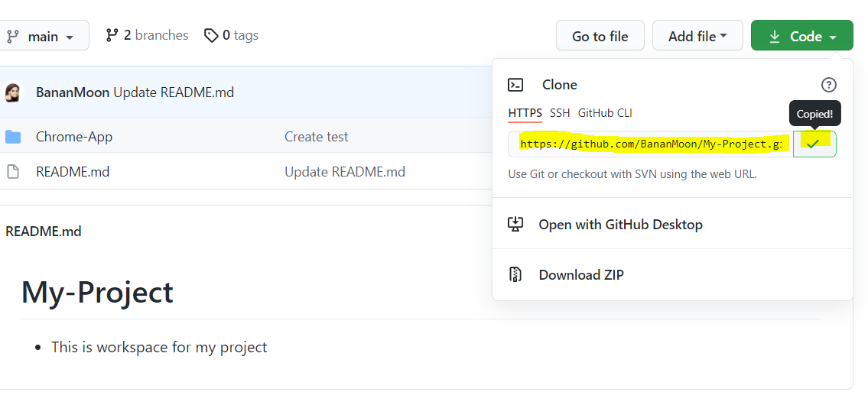Click the README.md heading above the preview
The image size is (868, 418).
[43, 231]
